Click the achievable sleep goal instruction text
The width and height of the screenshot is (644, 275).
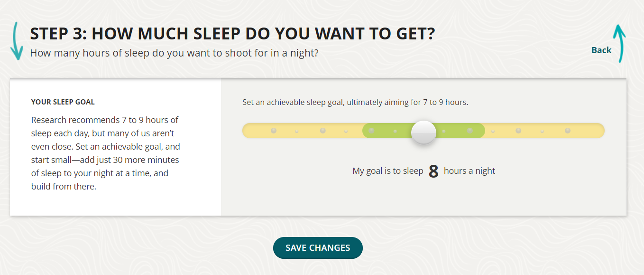point(356,102)
